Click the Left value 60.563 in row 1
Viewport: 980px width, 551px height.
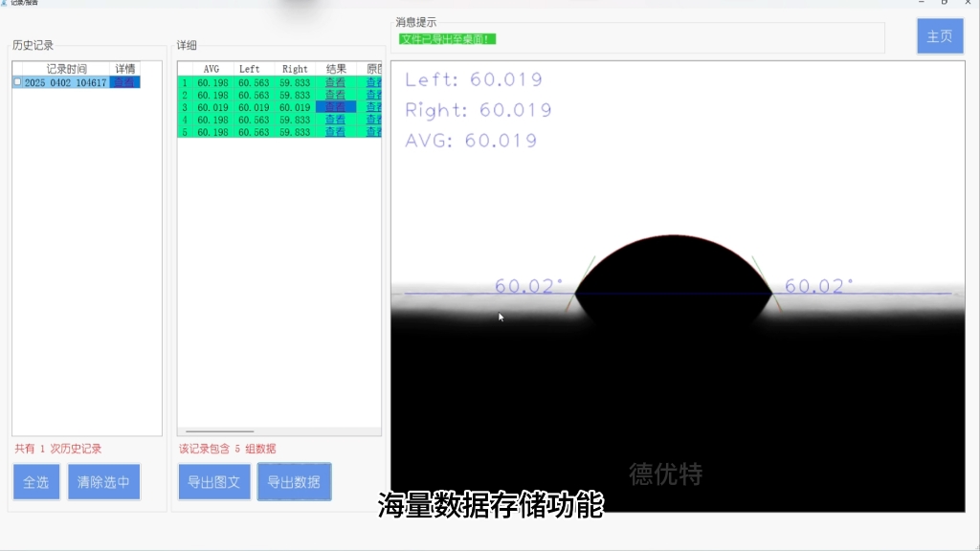coord(254,82)
